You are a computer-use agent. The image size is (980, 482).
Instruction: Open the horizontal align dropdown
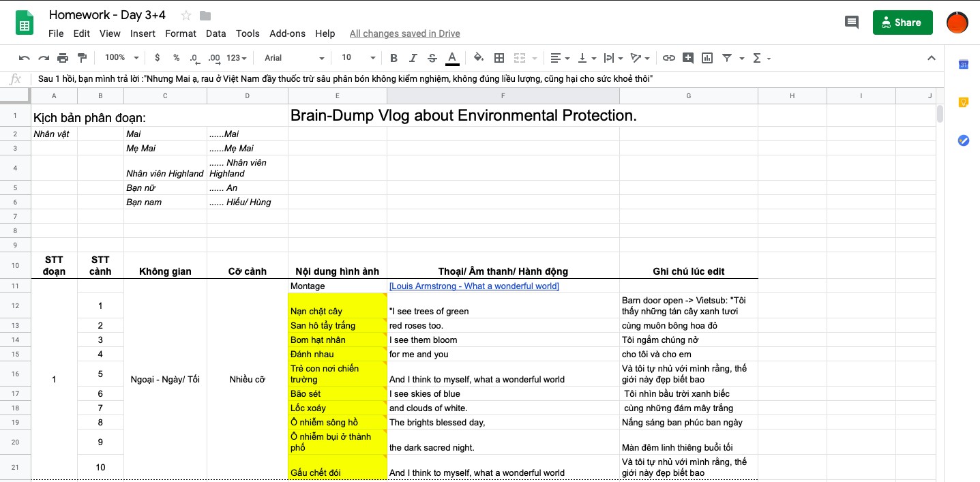coord(560,58)
